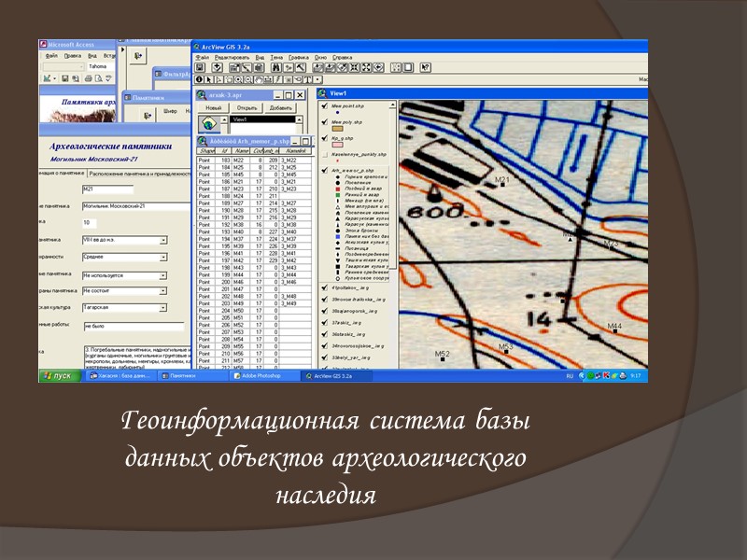This screenshot has height=560, width=747.
Task: Click the Save project icon in ArcView toolbar
Action: point(200,67)
